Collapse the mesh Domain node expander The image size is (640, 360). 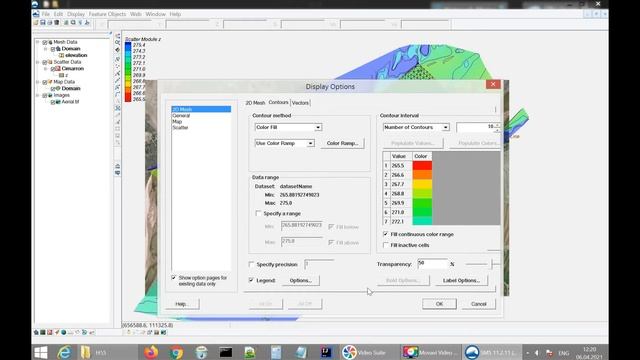pyautogui.click(x=46, y=49)
